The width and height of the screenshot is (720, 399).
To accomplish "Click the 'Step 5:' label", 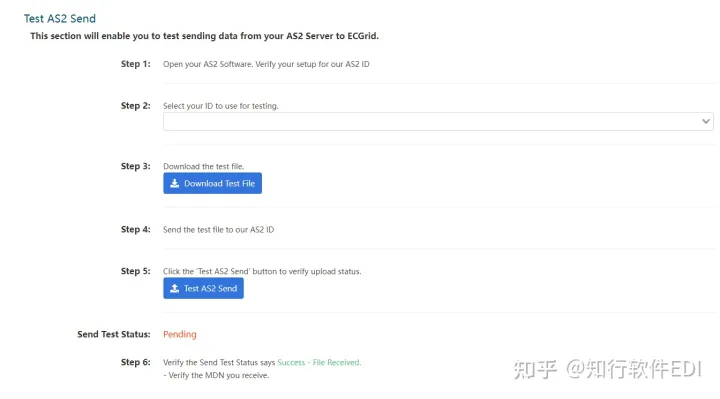I will coord(135,271).
